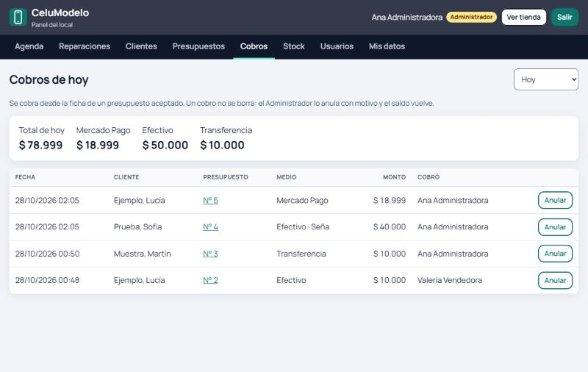Click client Prueba, Sofía
This screenshot has width=588, height=372.
[x=137, y=227]
